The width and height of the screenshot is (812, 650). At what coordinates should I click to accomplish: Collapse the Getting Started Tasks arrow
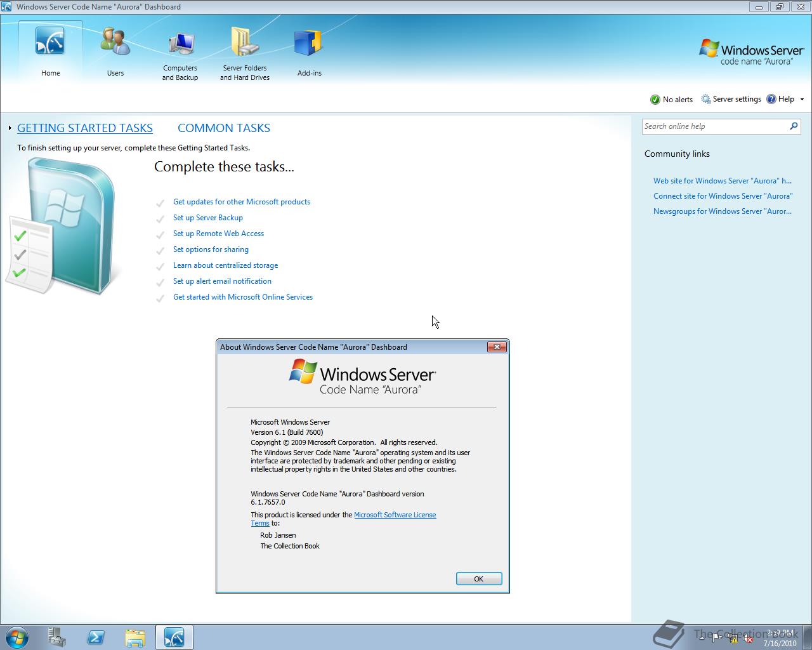coord(10,128)
